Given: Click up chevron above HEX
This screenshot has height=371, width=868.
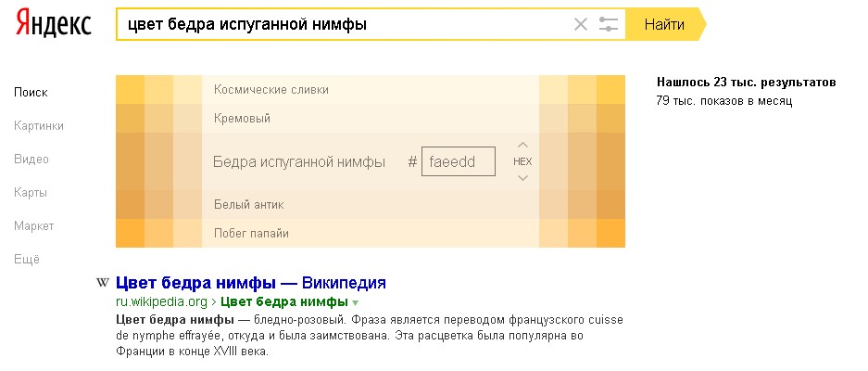Looking at the screenshot, I should tap(522, 145).
